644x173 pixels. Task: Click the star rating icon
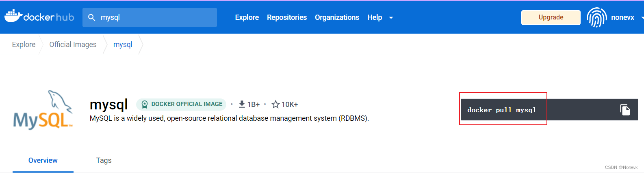click(x=275, y=104)
